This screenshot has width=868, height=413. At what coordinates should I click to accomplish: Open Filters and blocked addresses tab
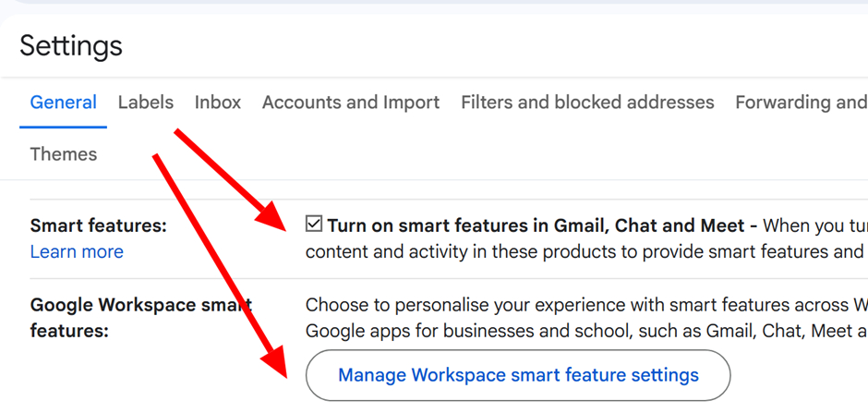click(587, 103)
